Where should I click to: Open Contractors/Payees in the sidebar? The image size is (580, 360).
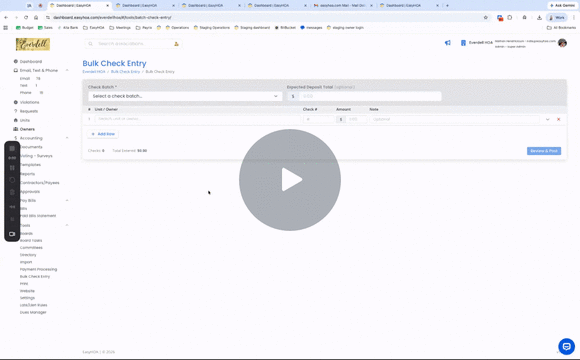point(39,183)
